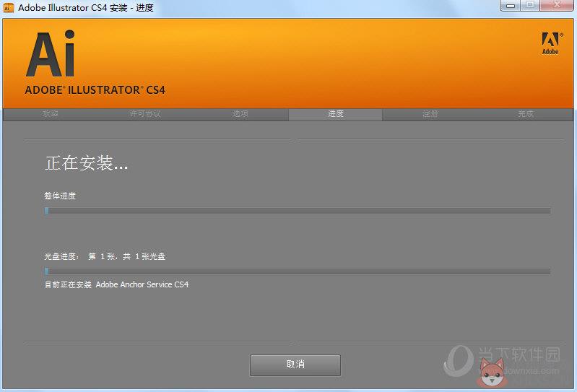Click the installer icon in title bar
577x392 pixels.
pos(8,7)
